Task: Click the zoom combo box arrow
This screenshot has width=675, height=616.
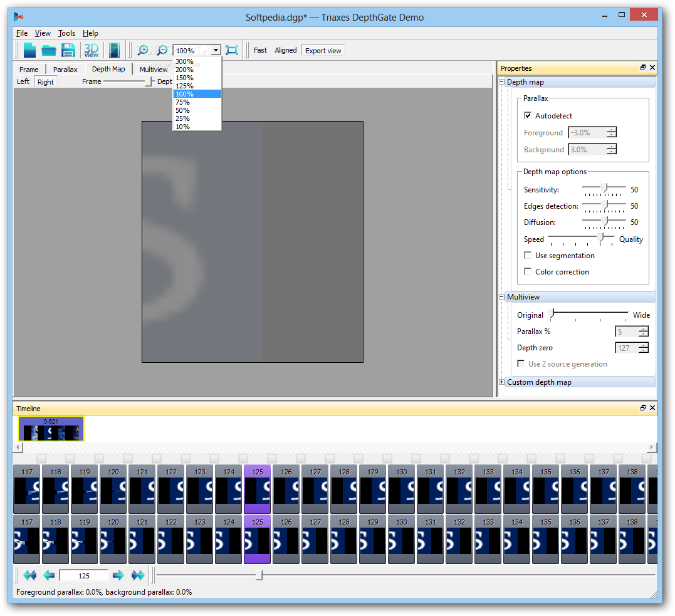Action: click(216, 50)
